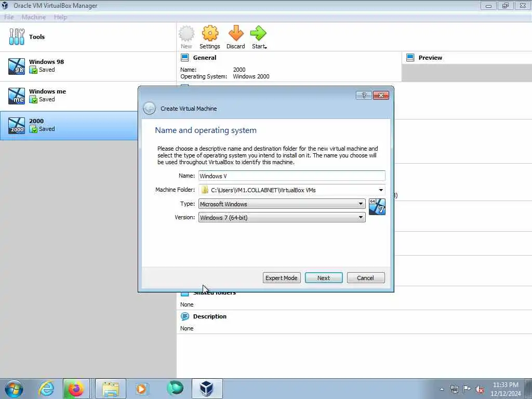Open the Machine menu
532x399 pixels.
click(34, 17)
